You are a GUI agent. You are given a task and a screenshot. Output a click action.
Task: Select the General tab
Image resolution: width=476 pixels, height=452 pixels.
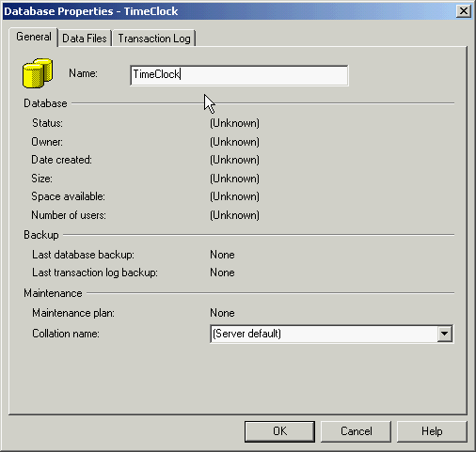point(34,37)
